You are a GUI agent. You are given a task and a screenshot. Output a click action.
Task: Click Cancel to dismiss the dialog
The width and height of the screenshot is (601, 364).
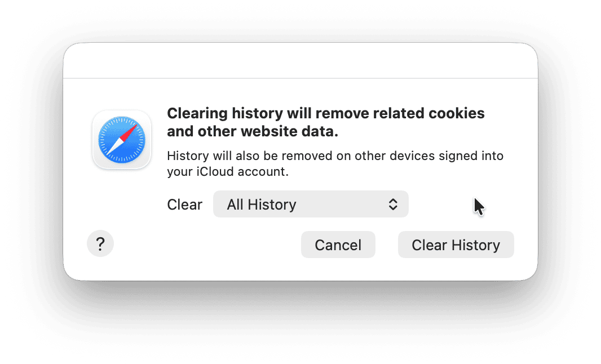338,245
